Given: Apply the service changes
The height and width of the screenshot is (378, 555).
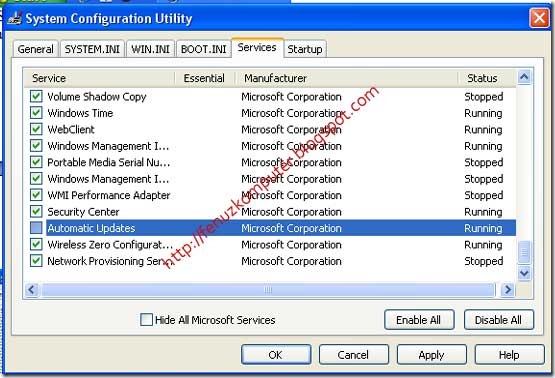Looking at the screenshot, I should [431, 355].
